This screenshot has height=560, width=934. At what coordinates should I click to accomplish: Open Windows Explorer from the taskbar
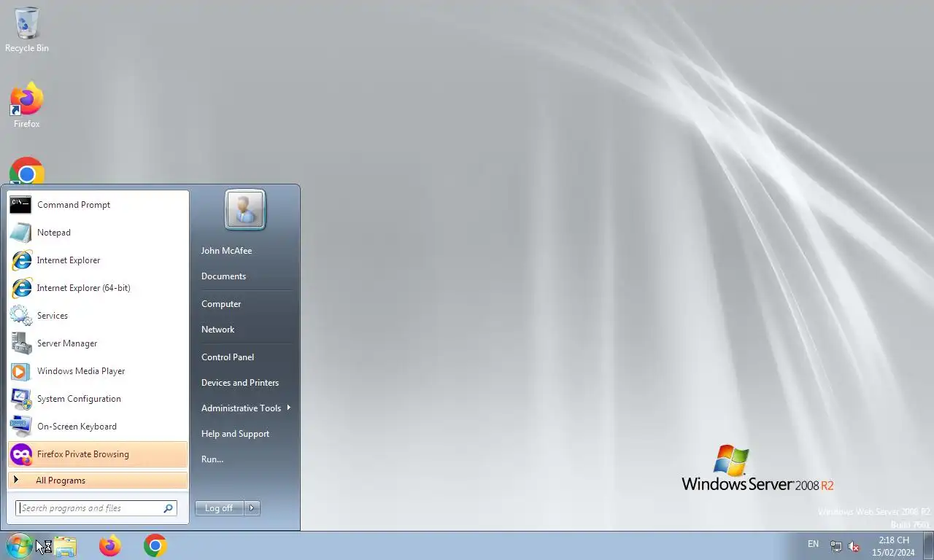pyautogui.click(x=65, y=546)
